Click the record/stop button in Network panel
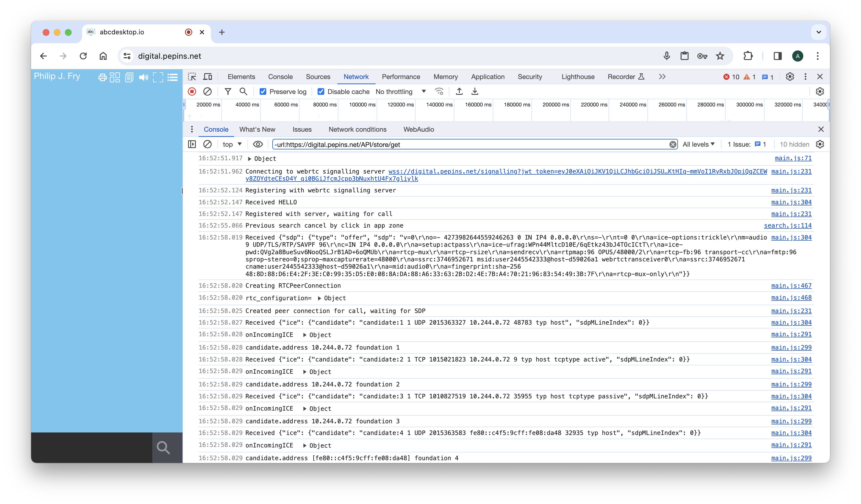This screenshot has width=861, height=504. pos(192,91)
